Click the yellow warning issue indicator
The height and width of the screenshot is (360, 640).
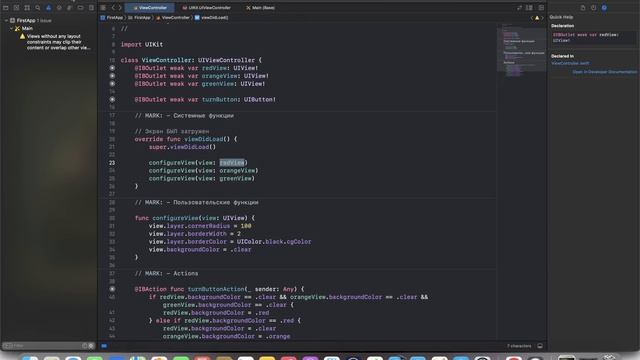point(537,18)
